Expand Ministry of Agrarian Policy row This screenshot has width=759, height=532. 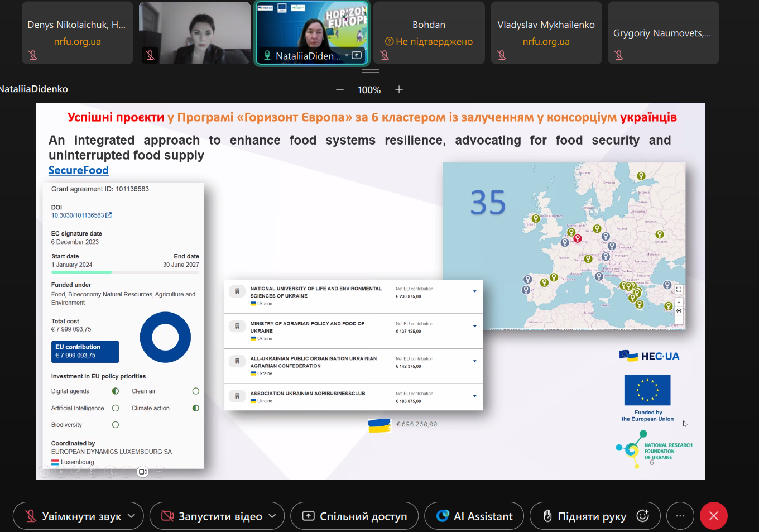474,327
